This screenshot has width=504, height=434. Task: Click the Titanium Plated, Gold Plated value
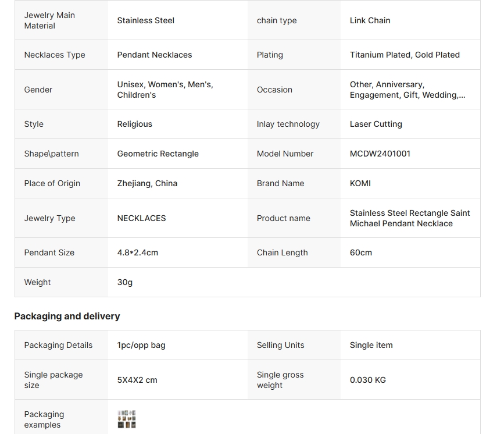click(404, 55)
